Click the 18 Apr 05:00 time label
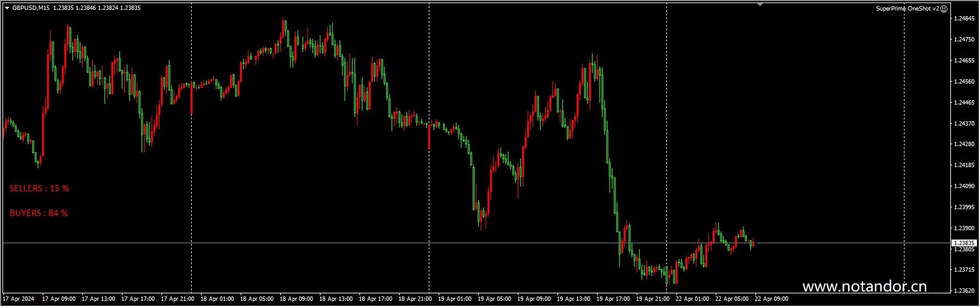 (257, 299)
